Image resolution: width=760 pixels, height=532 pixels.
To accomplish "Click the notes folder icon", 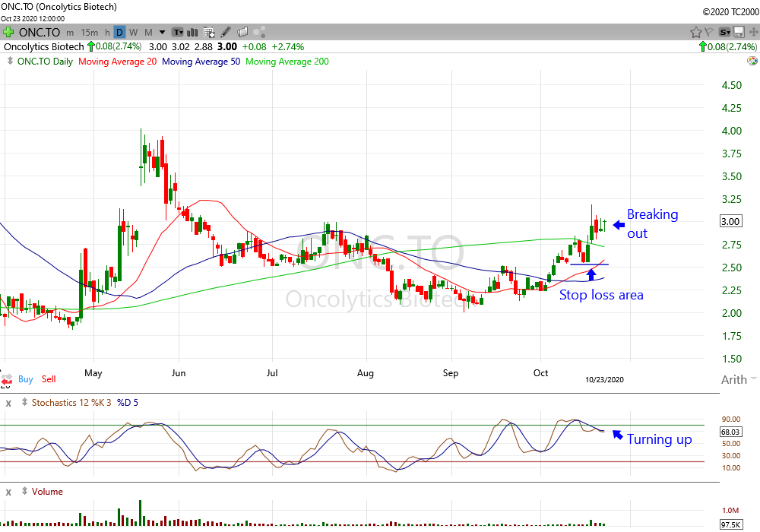I will point(242,33).
